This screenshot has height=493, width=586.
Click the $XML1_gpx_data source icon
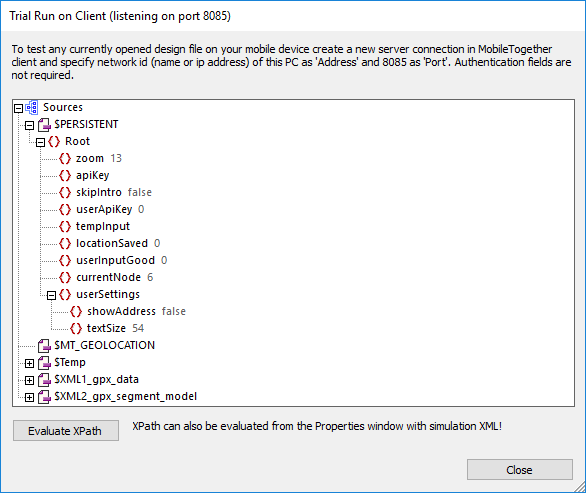coord(44,380)
